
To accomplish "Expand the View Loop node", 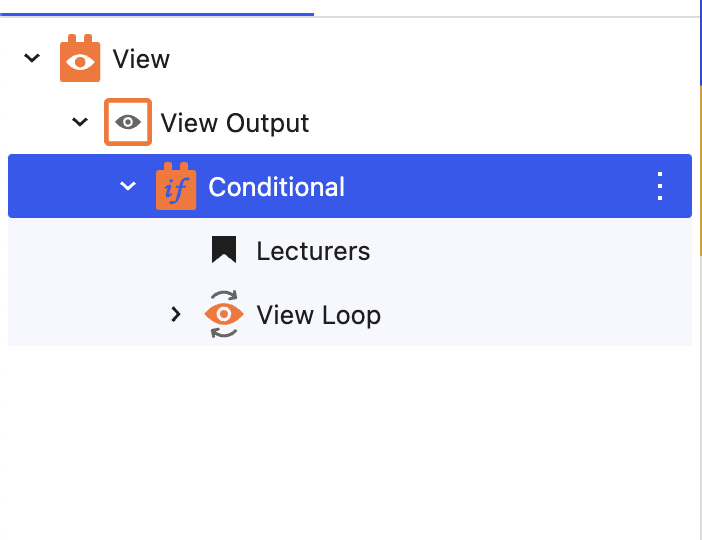I will (176, 314).
